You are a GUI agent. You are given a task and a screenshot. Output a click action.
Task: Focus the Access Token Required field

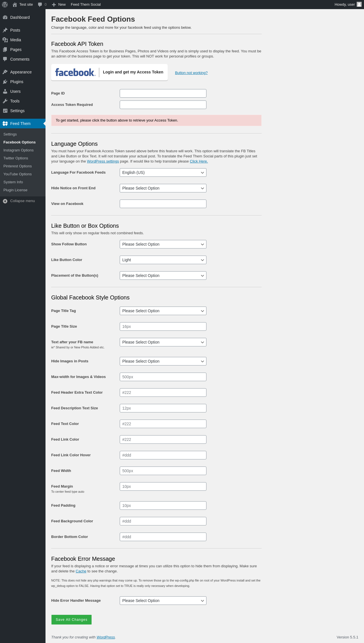tap(163, 105)
